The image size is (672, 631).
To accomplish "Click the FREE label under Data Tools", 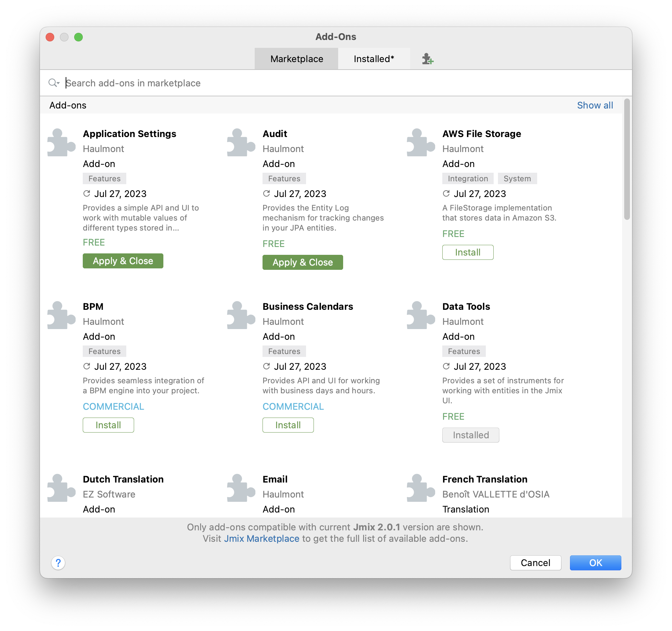I will [x=453, y=417].
